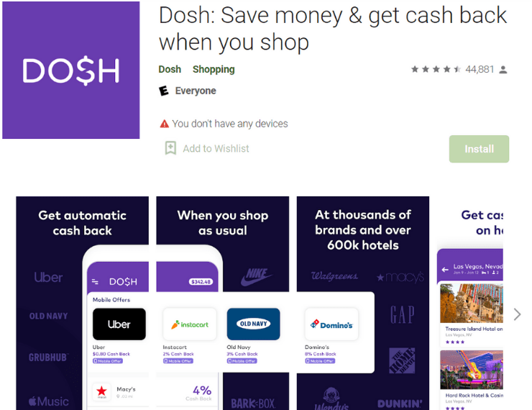The width and height of the screenshot is (532, 410).
Task: Open the '600k hotels' screenshot
Action: tap(363, 303)
